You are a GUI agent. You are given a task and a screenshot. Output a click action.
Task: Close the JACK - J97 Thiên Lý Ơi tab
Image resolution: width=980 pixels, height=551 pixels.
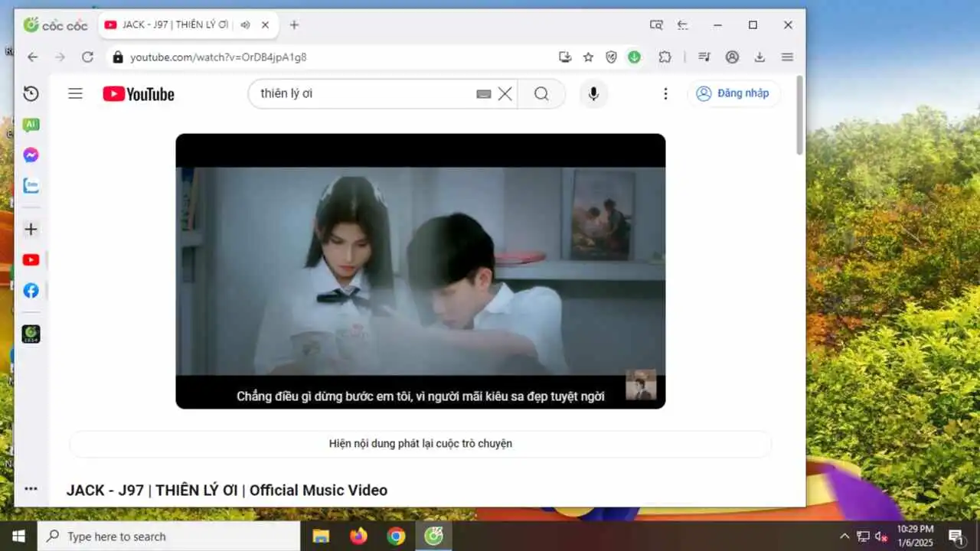click(x=265, y=24)
